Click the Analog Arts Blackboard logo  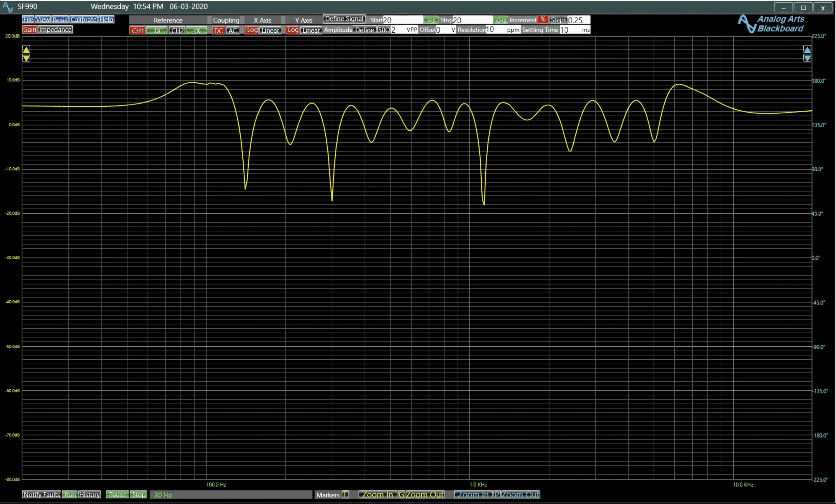coord(772,24)
